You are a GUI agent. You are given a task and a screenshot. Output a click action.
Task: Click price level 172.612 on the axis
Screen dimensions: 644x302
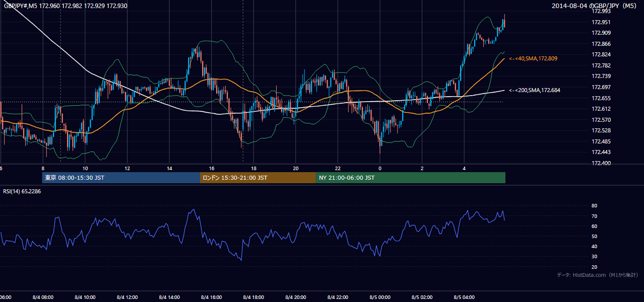tap(601, 109)
